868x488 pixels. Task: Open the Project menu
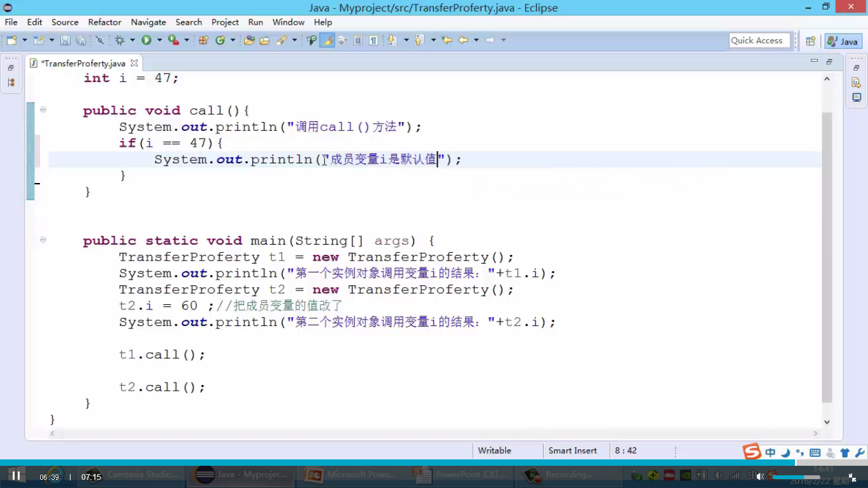tap(225, 22)
